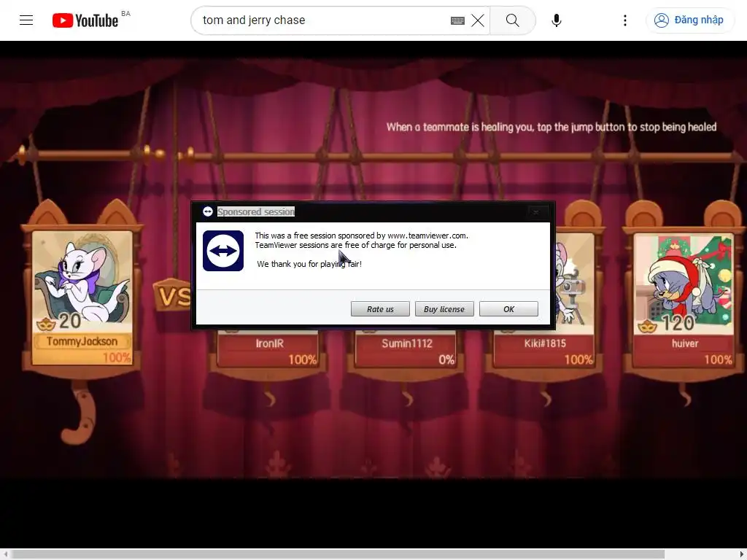Confirm the dialog with OK
Screen dimensions: 747x560
coord(508,309)
